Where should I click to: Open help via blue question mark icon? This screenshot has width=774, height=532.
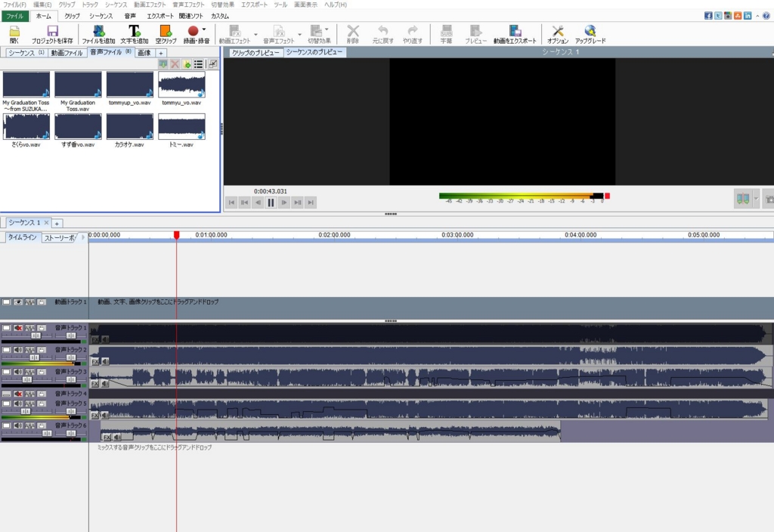click(x=766, y=16)
